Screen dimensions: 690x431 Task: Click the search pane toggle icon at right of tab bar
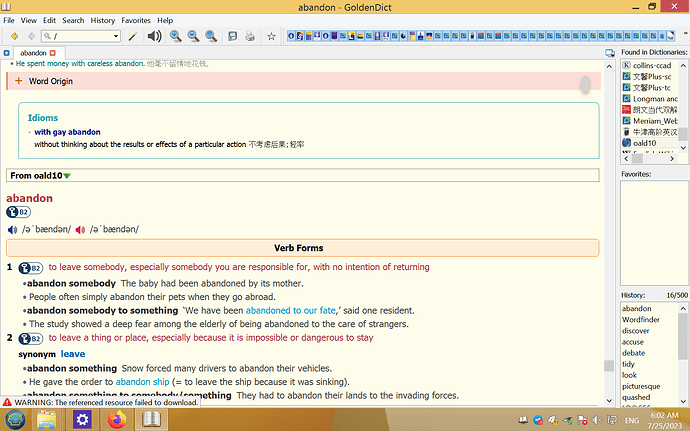click(x=610, y=53)
